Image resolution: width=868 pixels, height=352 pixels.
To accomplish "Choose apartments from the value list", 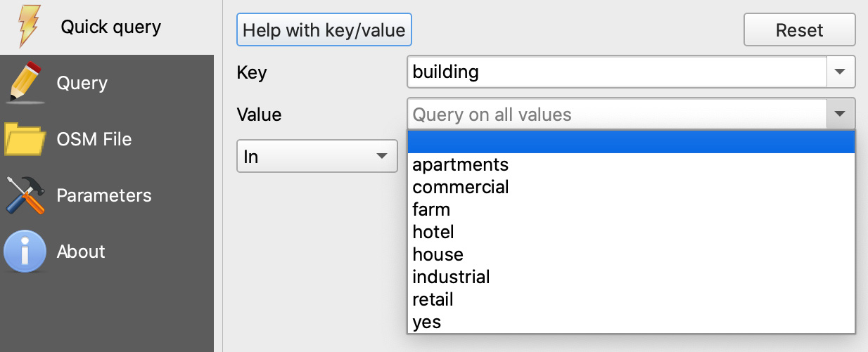I will coord(631,164).
